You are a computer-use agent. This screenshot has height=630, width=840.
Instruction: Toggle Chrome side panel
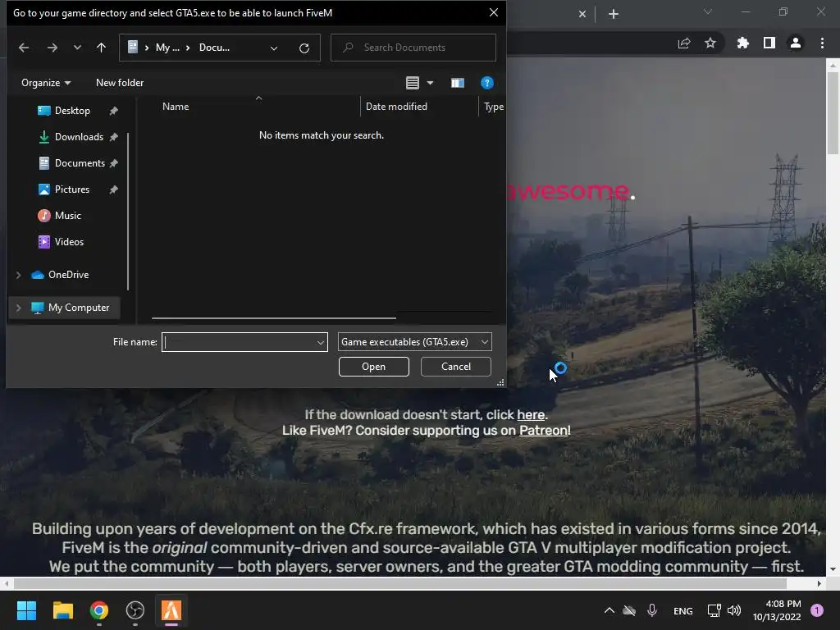769,43
